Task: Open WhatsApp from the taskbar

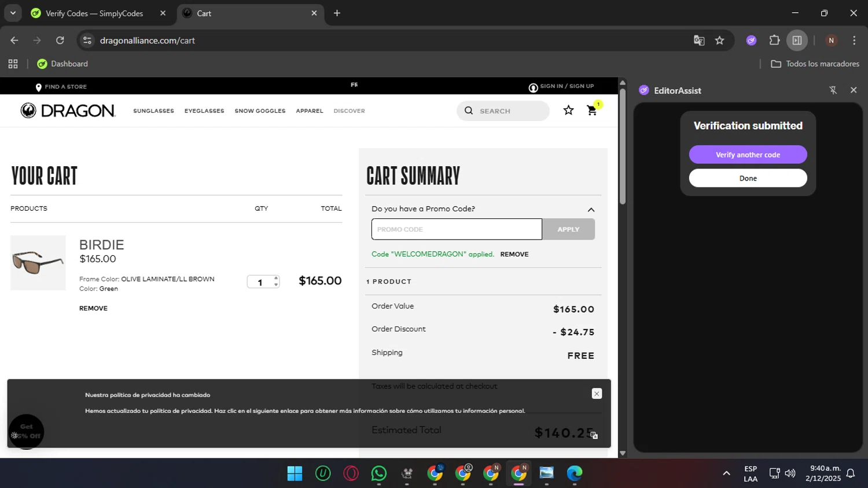Action: coord(379,474)
